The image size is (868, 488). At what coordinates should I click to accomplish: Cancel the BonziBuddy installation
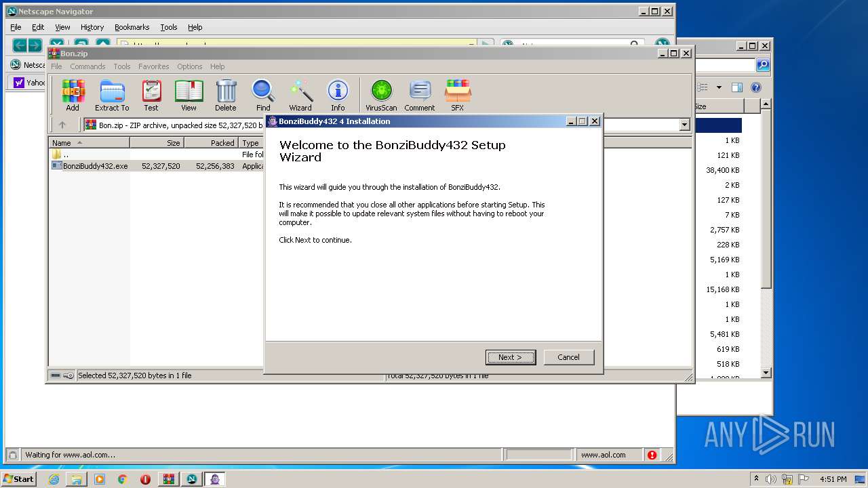[x=568, y=357]
